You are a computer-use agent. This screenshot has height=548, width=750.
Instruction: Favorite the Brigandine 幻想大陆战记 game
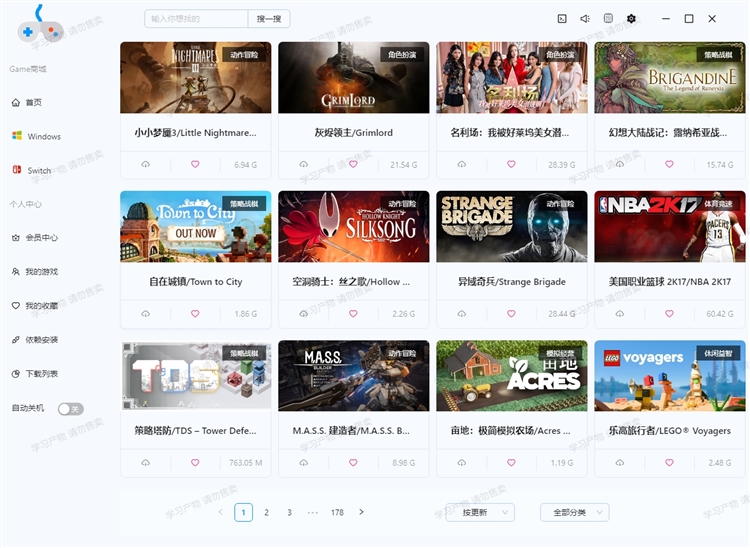tap(669, 164)
